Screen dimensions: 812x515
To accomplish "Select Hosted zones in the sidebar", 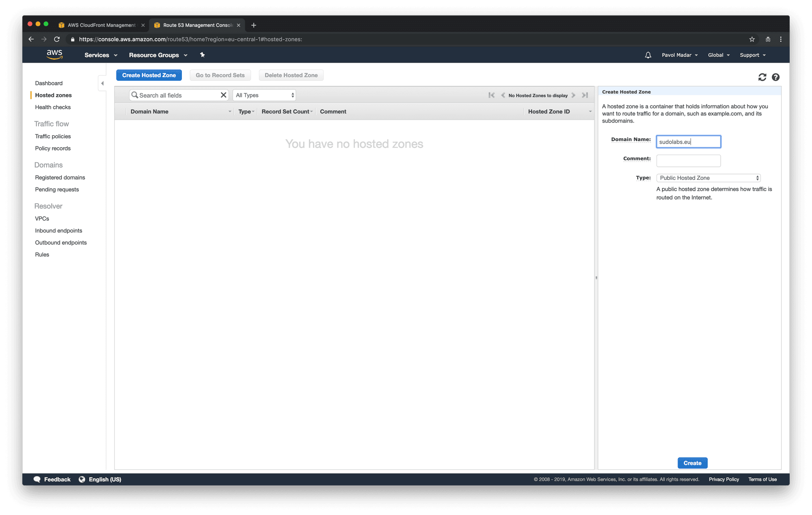I will 53,95.
